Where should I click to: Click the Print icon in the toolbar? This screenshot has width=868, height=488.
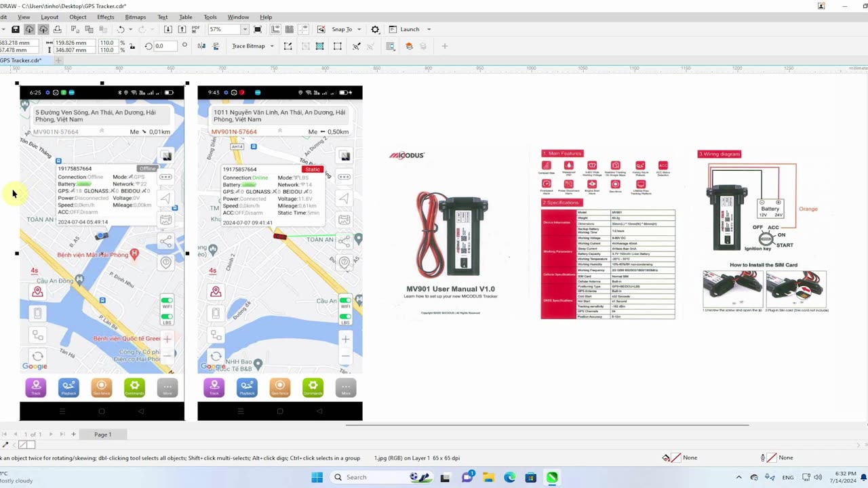[58, 29]
